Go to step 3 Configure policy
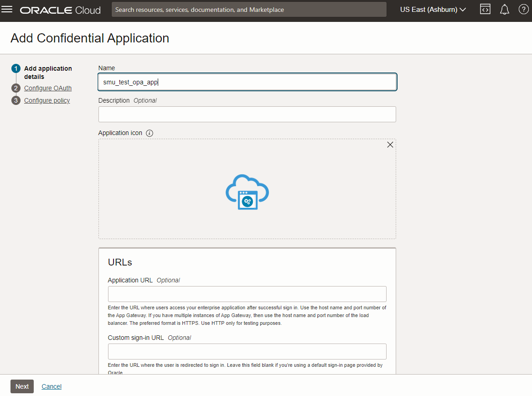 (x=47, y=100)
